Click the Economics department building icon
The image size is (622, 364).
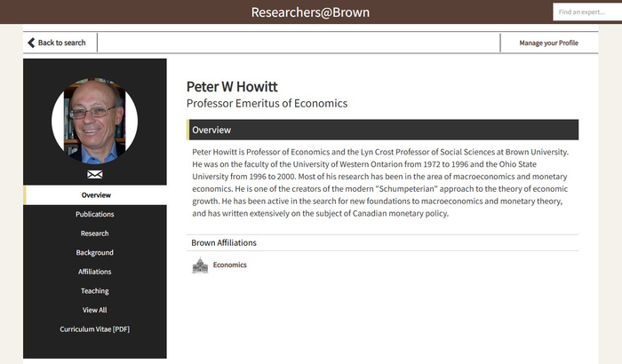[200, 265]
